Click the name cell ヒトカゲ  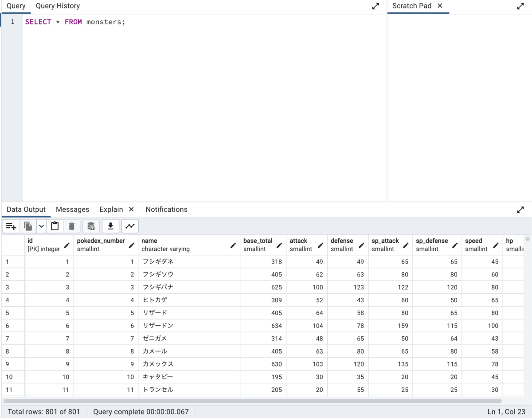coord(189,300)
